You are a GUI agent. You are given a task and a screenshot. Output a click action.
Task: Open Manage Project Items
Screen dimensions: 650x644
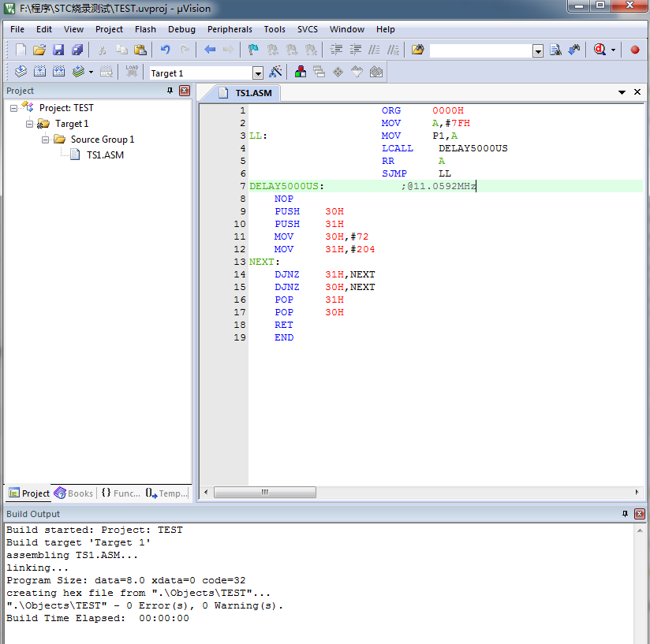pos(300,72)
